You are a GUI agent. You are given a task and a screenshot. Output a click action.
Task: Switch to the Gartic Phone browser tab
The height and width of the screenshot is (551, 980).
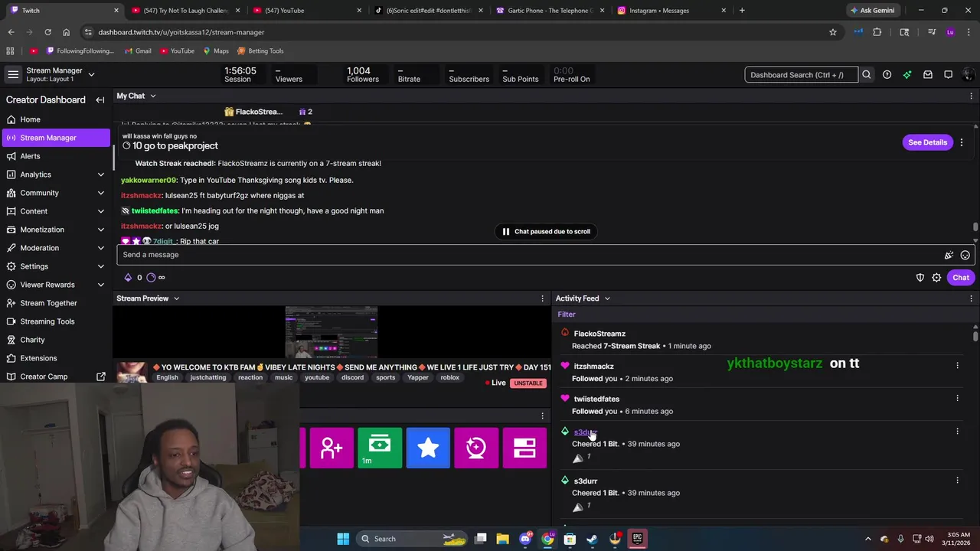point(549,11)
